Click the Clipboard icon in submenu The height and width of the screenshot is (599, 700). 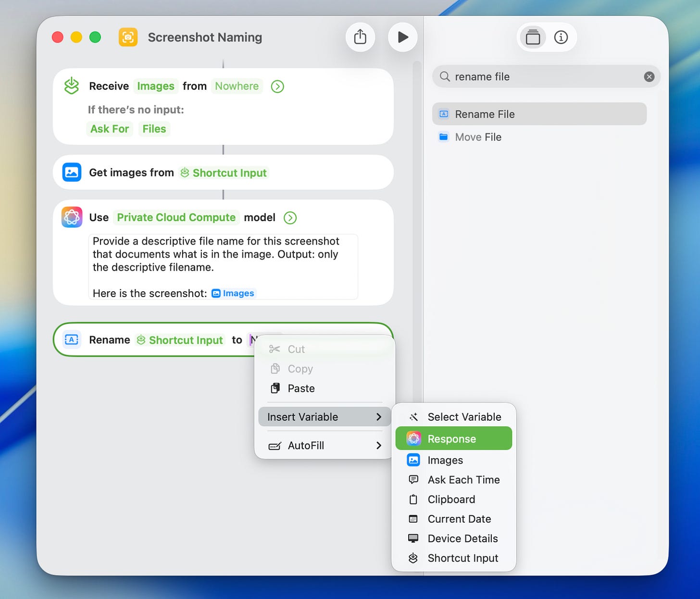tap(413, 499)
